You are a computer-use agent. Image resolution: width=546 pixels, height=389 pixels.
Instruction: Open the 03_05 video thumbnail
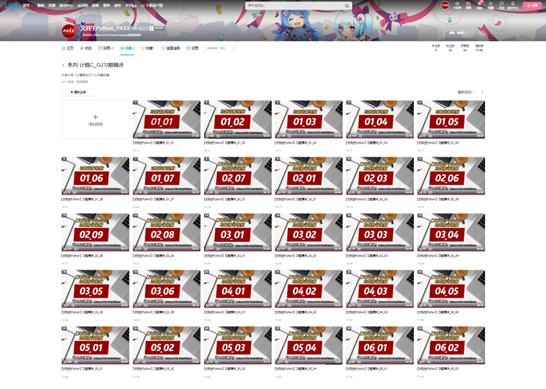(95, 289)
